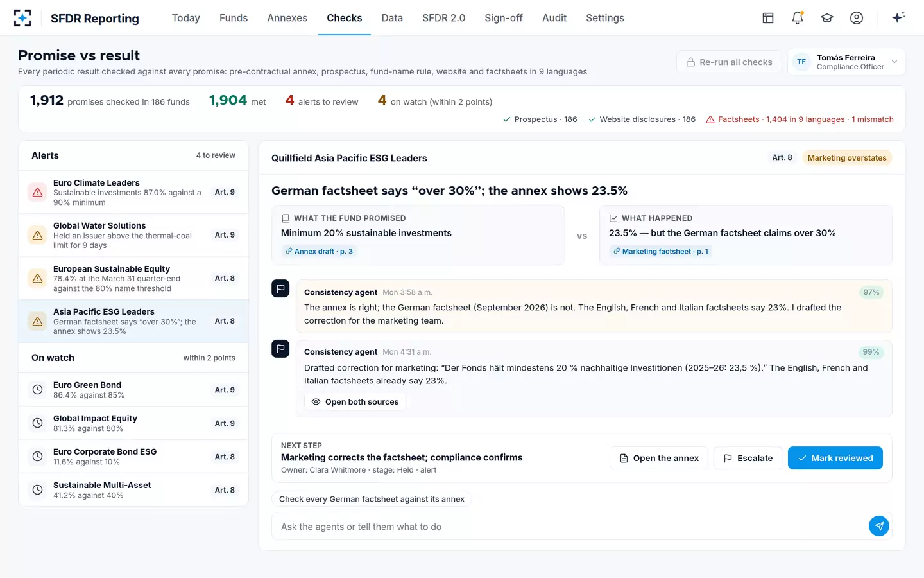This screenshot has width=924, height=578.
Task: Click the document icon next to What the fund promised
Action: (286, 218)
